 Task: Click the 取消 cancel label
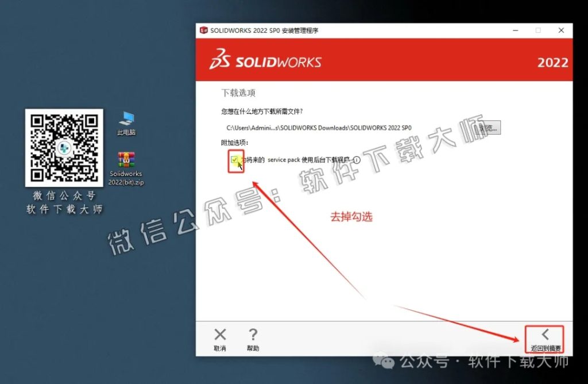click(x=220, y=347)
